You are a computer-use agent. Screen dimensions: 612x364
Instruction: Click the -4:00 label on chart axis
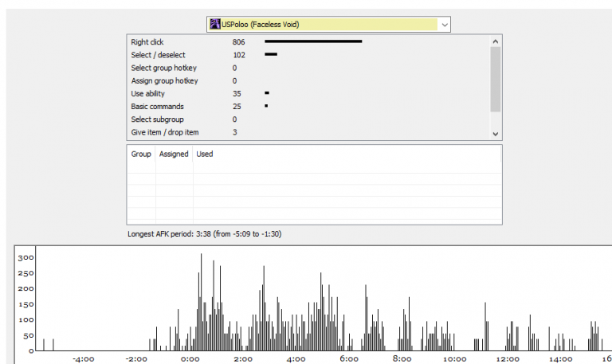tap(84, 359)
